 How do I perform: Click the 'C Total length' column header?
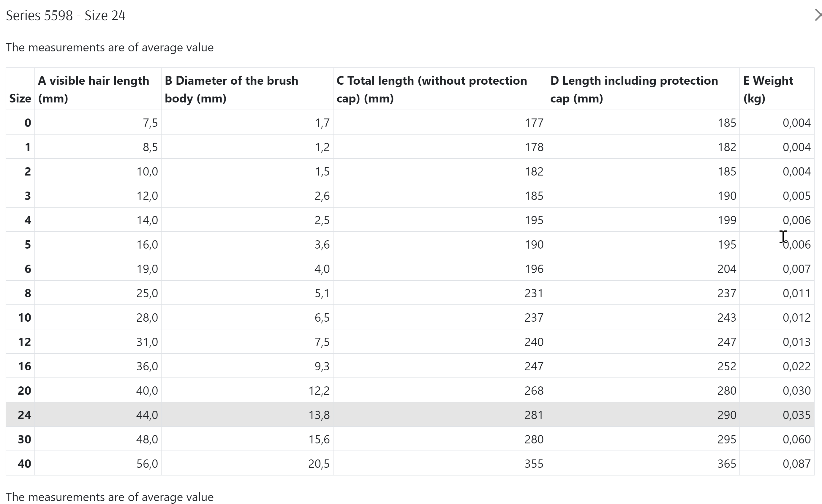tap(432, 89)
